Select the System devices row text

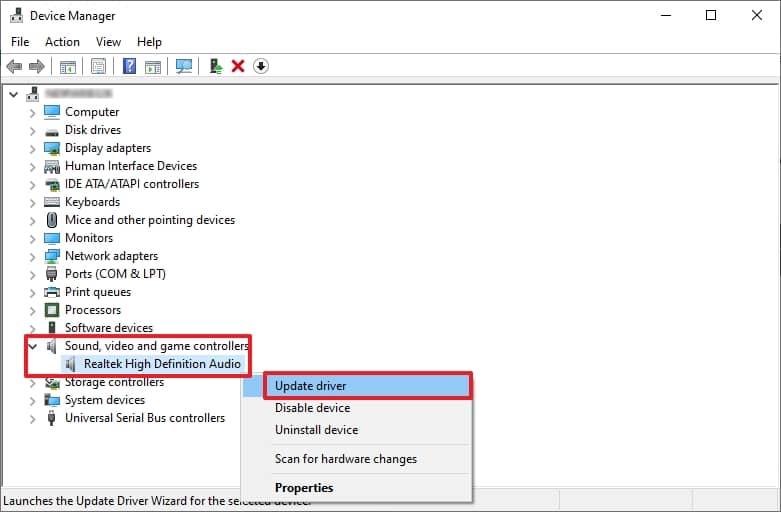(x=105, y=400)
